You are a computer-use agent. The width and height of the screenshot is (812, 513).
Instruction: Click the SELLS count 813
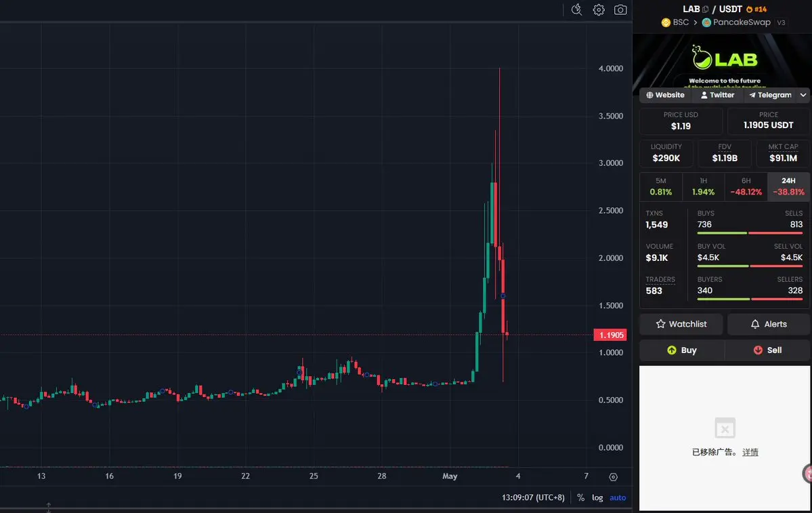tap(796, 224)
